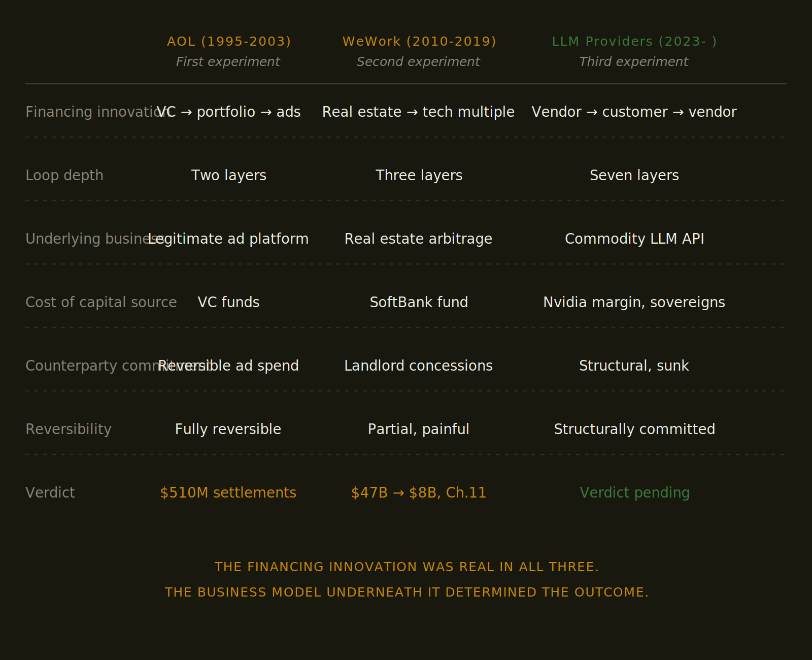Select the "Nvidia margin, sovereigns" cell
812x660 pixels.
tap(634, 303)
